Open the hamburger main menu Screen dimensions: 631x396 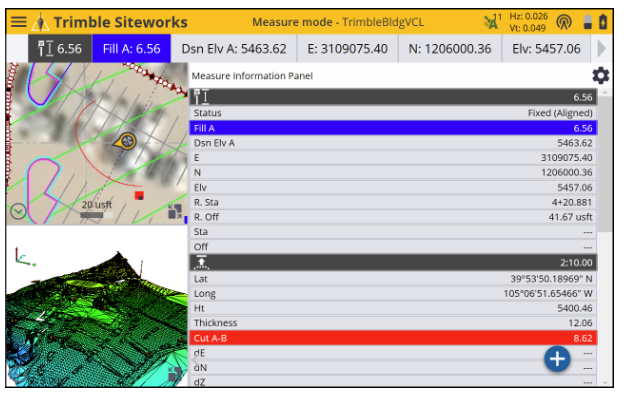click(x=19, y=22)
